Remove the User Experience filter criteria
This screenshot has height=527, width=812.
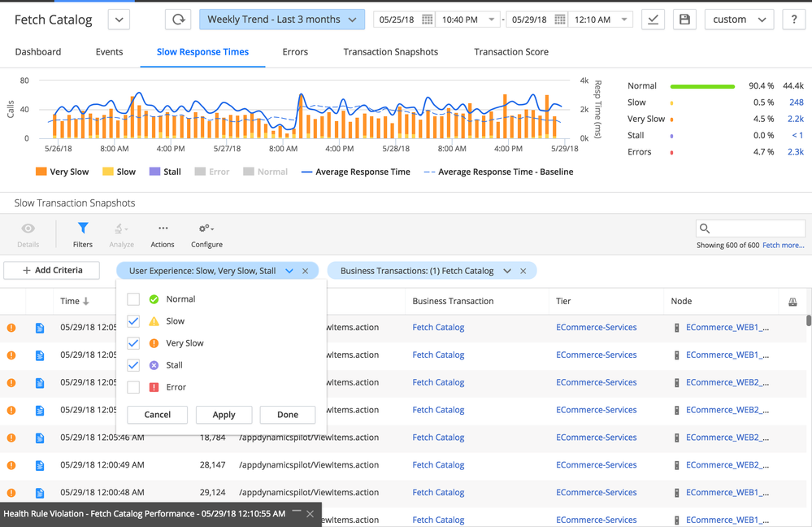[306, 271]
